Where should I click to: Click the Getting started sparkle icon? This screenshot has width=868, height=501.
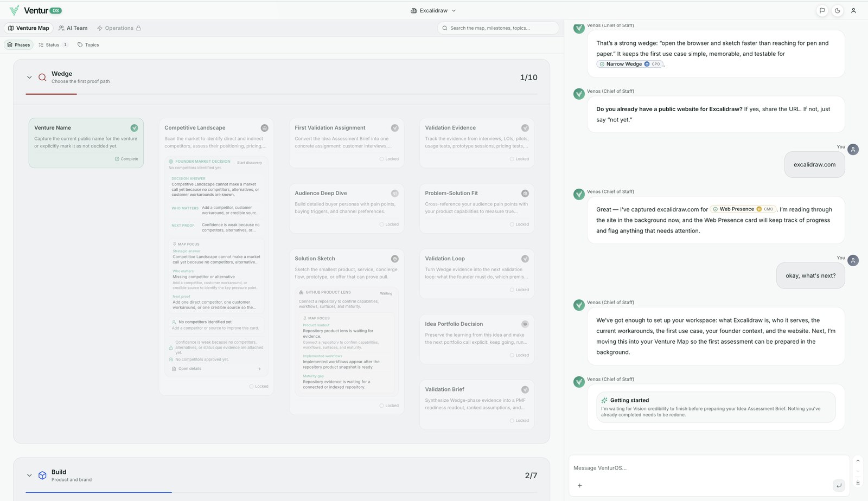[x=604, y=400]
